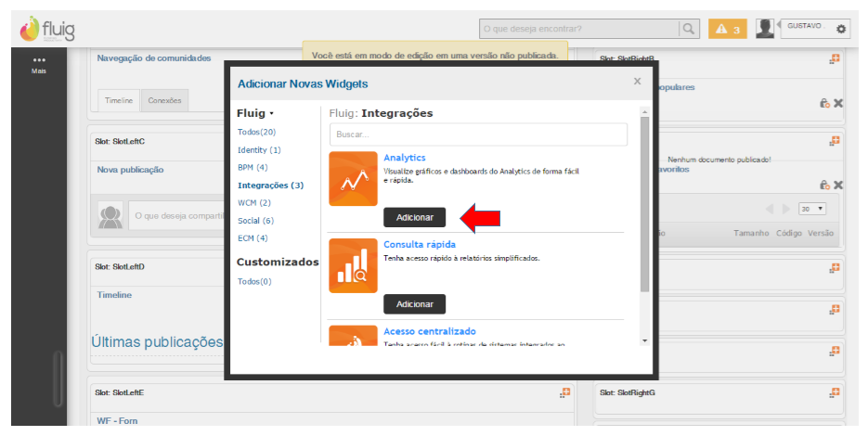Screen dimensions: 868x436
Task: Focus the O que deseja encontrar search box
Action: click(x=579, y=29)
